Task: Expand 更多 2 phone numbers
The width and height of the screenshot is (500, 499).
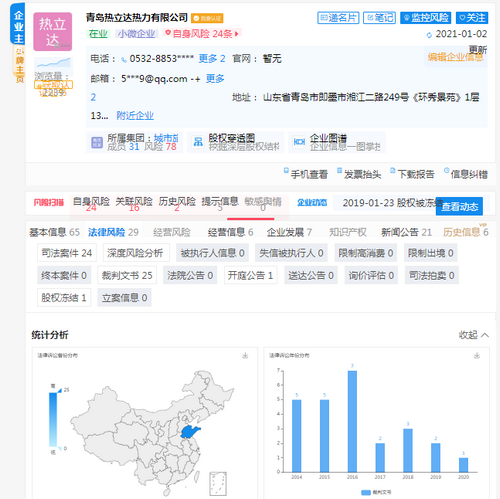Action: pyautogui.click(x=212, y=59)
